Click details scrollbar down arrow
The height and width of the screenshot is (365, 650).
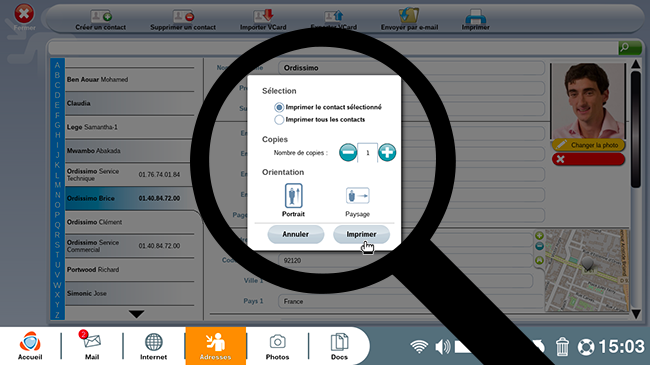pyautogui.click(x=636, y=315)
